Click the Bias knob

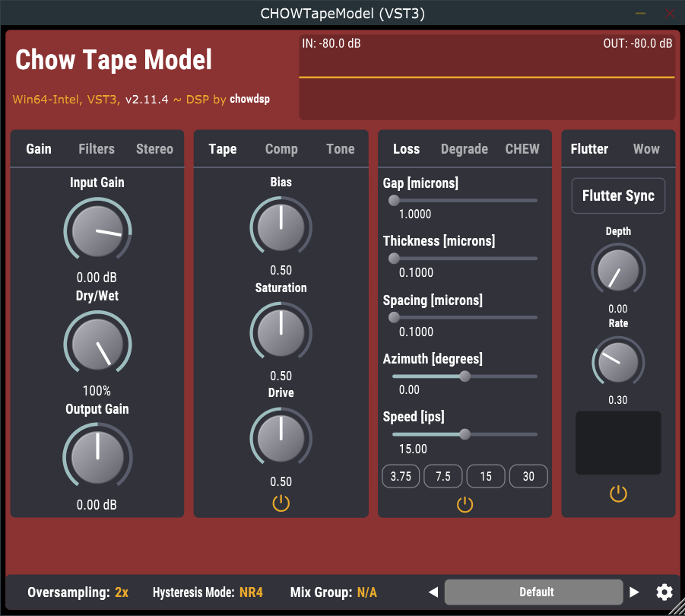click(x=281, y=227)
